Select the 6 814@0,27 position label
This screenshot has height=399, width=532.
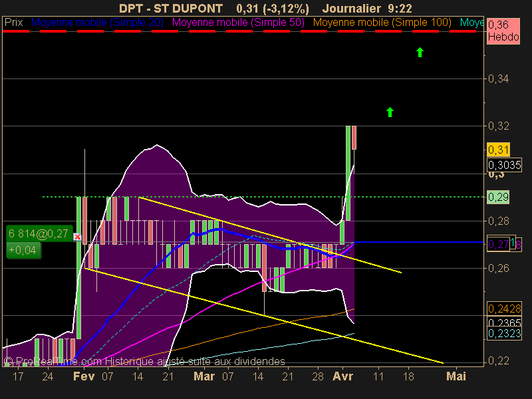pos(40,233)
